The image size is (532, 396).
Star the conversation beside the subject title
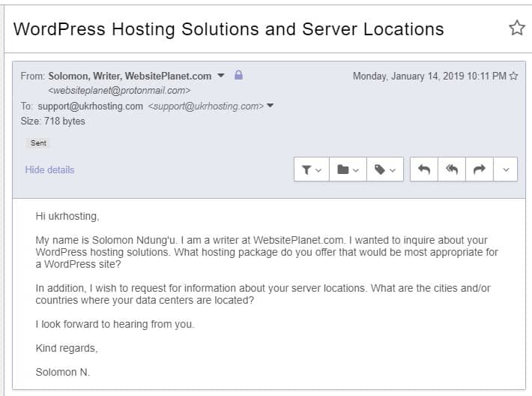[x=517, y=28]
